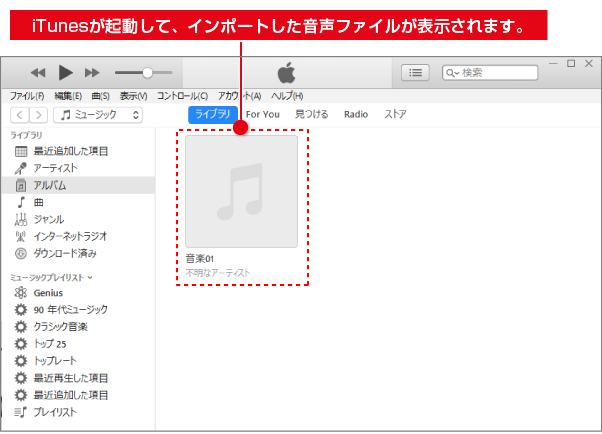Open the ファイル(F) menu
Image resolution: width=602 pixels, height=434 pixels.
click(27, 96)
